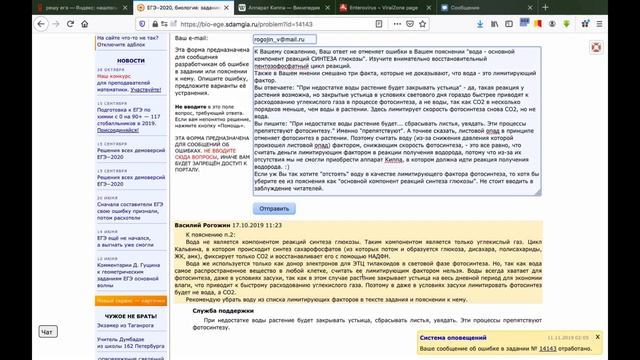Click the textarea bottom-corner resize handle
The height and width of the screenshot is (360, 640).
tap(538, 193)
